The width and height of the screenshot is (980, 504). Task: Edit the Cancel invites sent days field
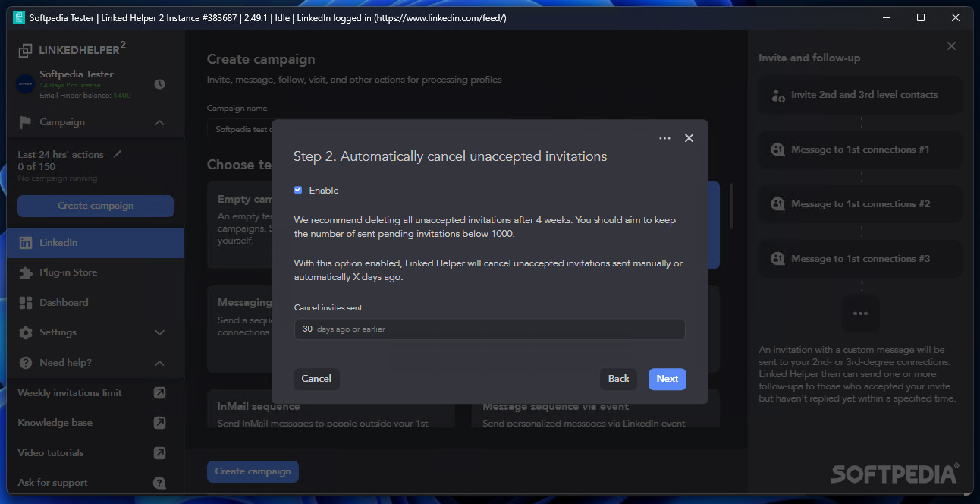coord(489,329)
